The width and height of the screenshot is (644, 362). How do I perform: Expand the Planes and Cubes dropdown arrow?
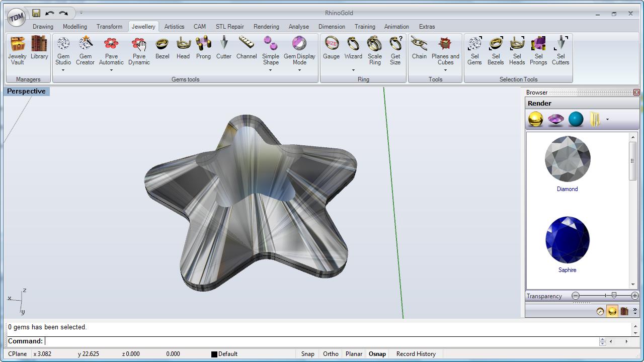coord(445,70)
